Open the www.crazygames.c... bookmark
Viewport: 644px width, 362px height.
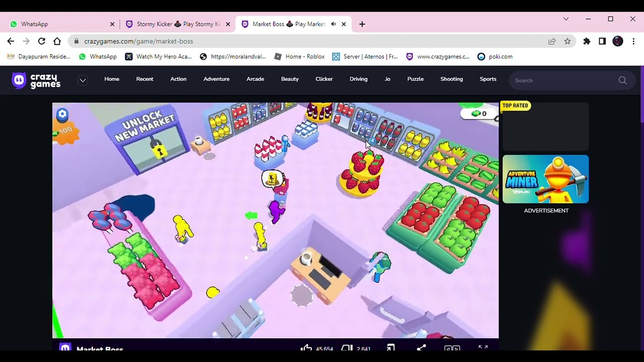pyautogui.click(x=438, y=57)
